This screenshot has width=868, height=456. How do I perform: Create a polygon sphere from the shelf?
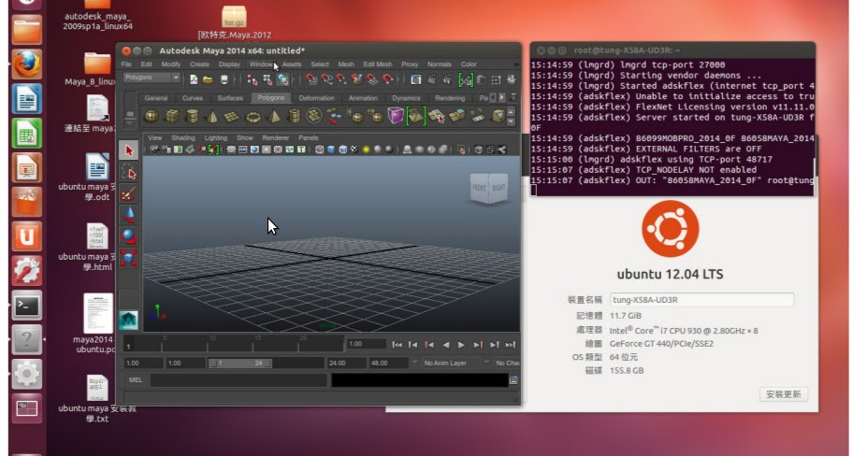point(152,116)
